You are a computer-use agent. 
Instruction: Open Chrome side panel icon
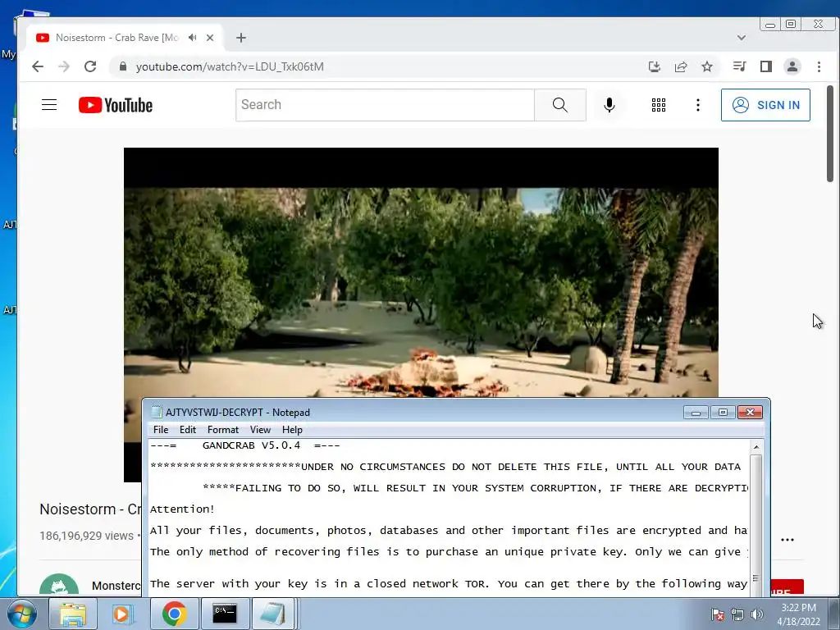(766, 66)
